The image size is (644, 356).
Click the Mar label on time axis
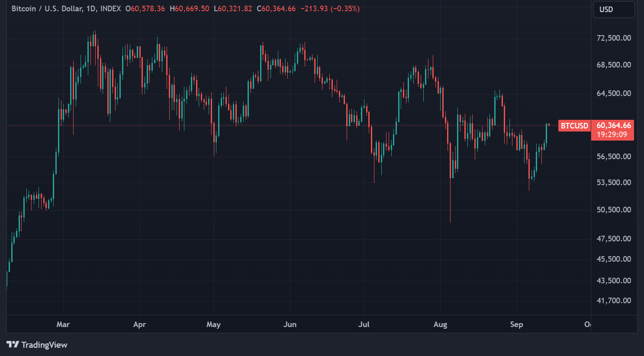pos(63,324)
